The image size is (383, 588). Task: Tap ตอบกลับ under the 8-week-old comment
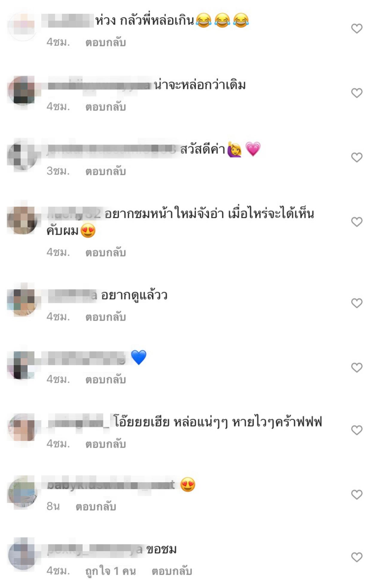pos(96,507)
